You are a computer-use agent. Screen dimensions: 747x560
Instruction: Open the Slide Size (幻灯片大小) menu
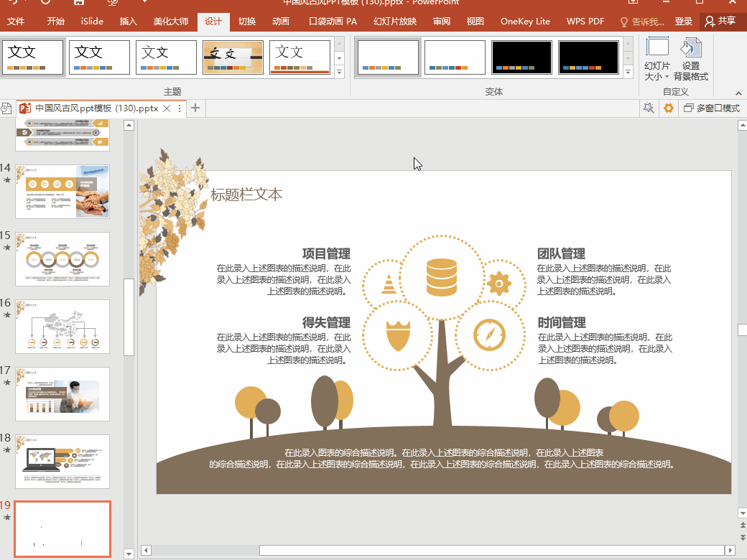point(656,60)
